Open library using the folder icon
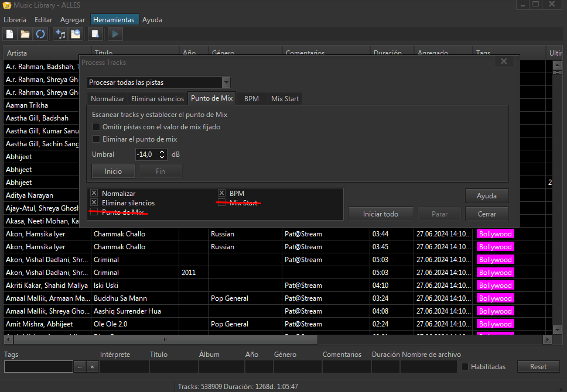This screenshot has width=567, height=392. pos(25,34)
